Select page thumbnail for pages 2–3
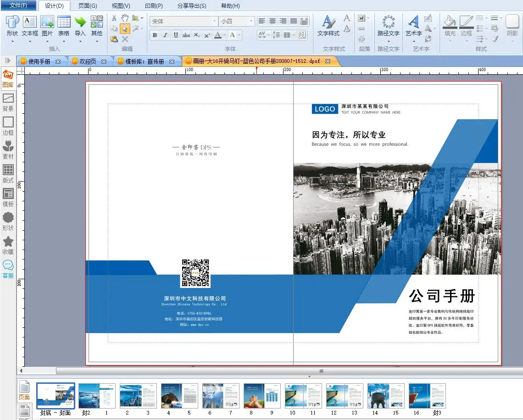523x420 pixels. (x=138, y=396)
